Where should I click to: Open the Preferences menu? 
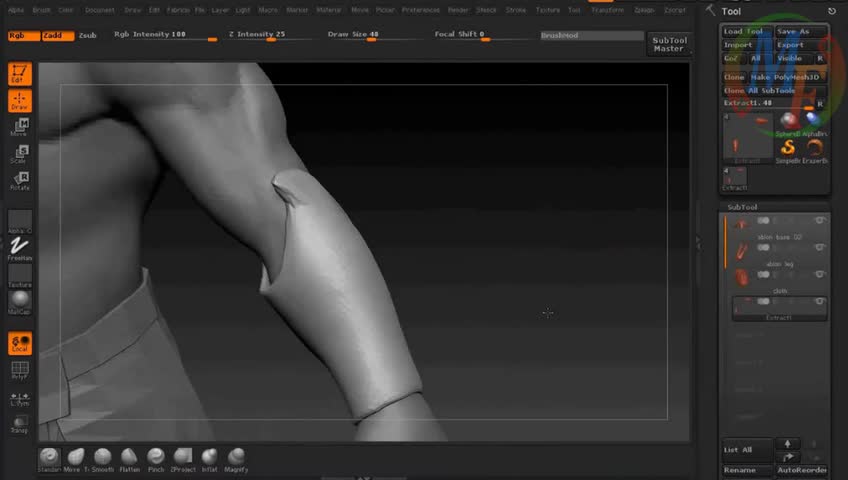tap(421, 10)
